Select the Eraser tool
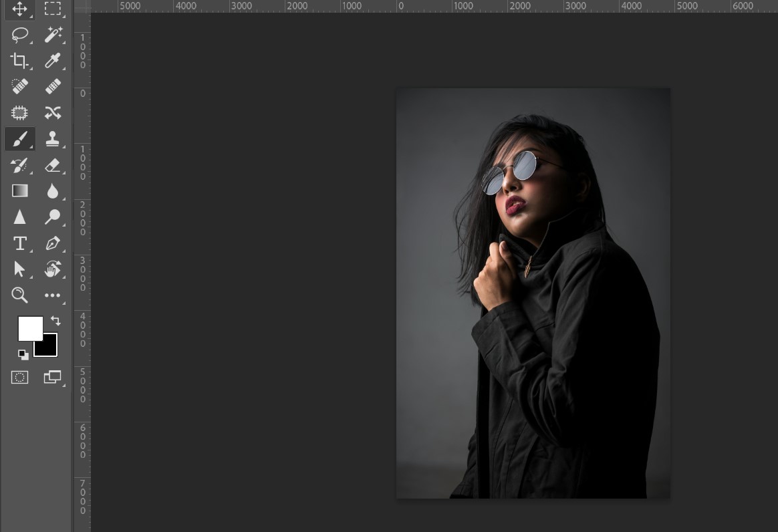 (53, 165)
